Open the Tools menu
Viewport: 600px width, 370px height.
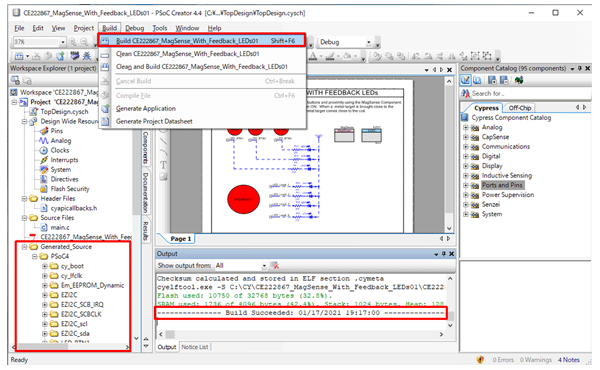(x=160, y=28)
